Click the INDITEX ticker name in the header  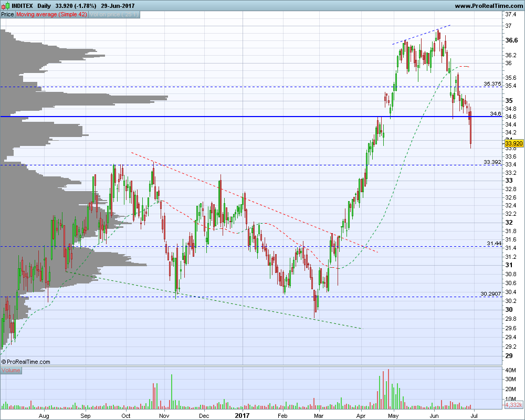click(x=22, y=6)
